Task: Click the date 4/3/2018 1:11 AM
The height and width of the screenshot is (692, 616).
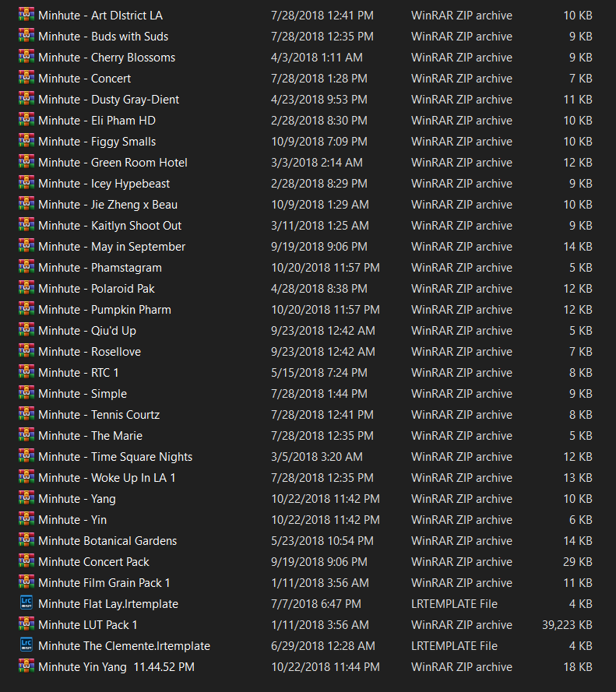Action: [317, 58]
